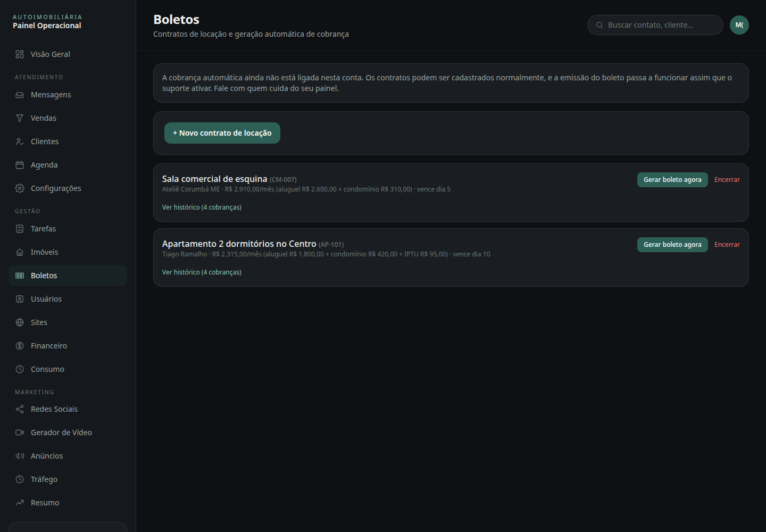The width and height of the screenshot is (766, 532).
Task: Click the search magnifier icon
Action: [600, 25]
